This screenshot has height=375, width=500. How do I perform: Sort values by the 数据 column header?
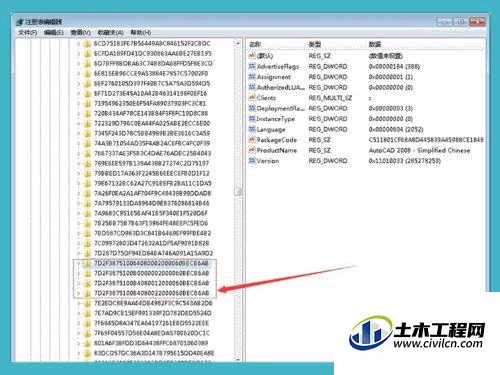click(x=375, y=44)
